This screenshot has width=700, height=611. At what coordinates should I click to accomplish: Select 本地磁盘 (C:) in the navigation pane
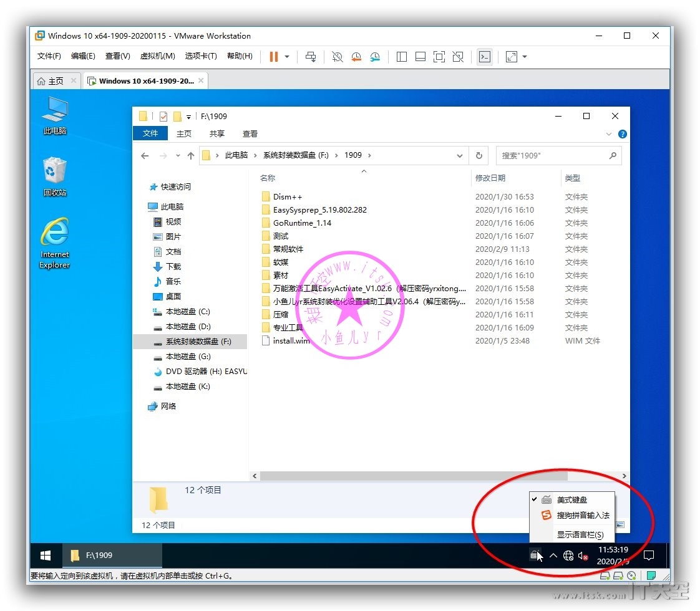coord(188,311)
